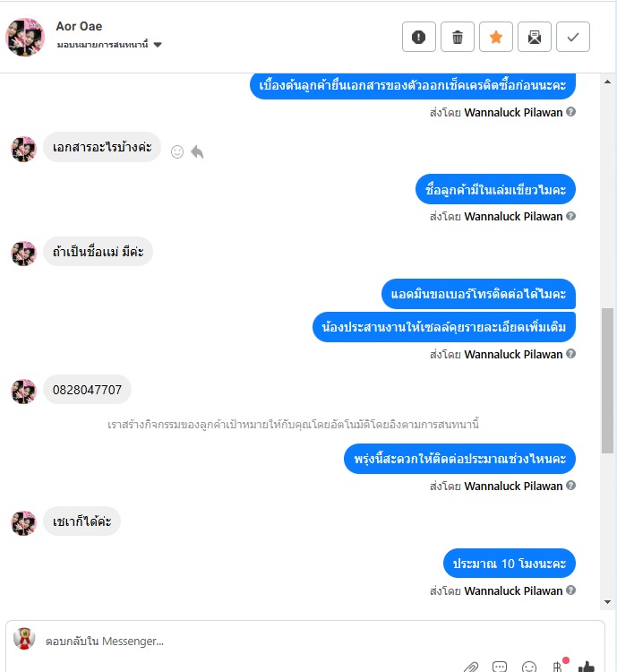Open emoji picker in reply box
This screenshot has height=672, width=617.
(528, 668)
